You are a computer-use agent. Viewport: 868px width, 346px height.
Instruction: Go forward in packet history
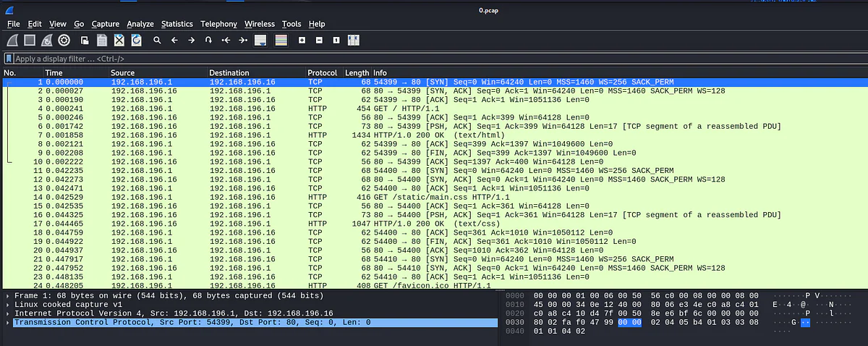(192, 41)
